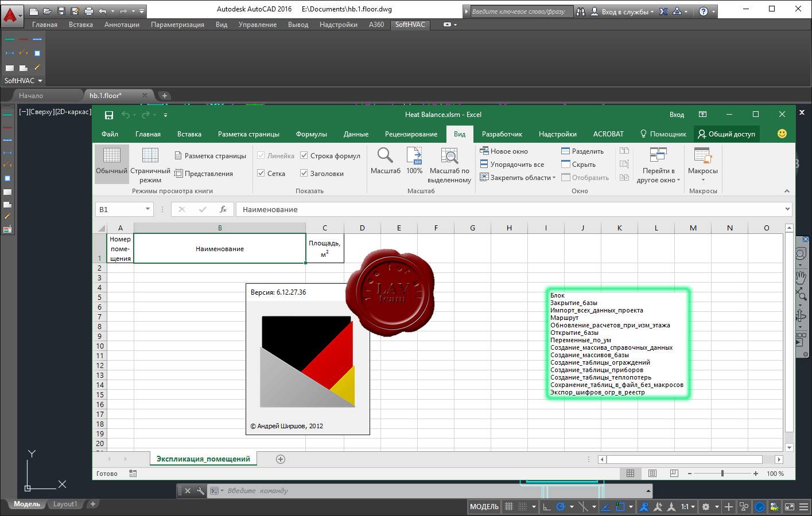This screenshot has width=812, height=516.
Task: Click Разделить window button
Action: pos(582,151)
